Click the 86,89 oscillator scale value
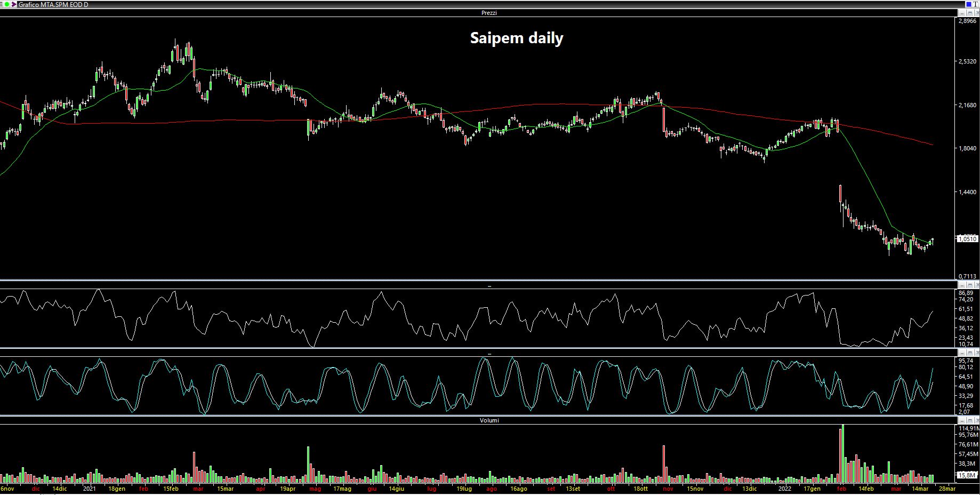980x495 pixels. click(x=966, y=293)
